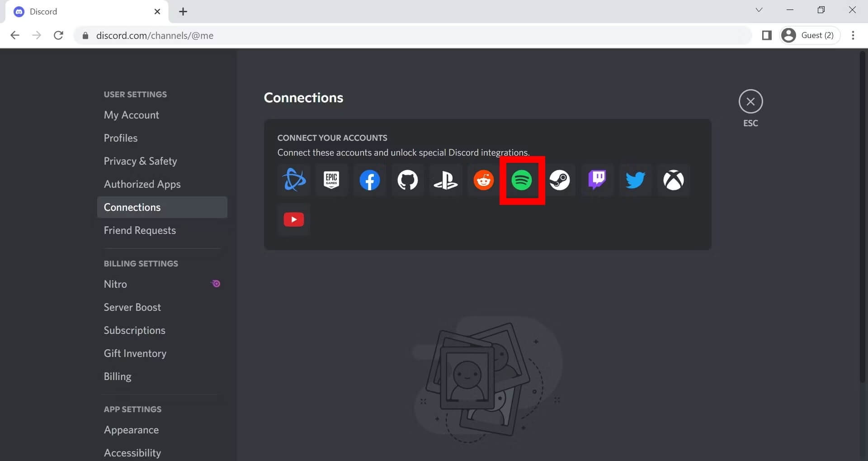Image resolution: width=868 pixels, height=461 pixels.
Task: Link your Facebook account
Action: click(x=369, y=180)
